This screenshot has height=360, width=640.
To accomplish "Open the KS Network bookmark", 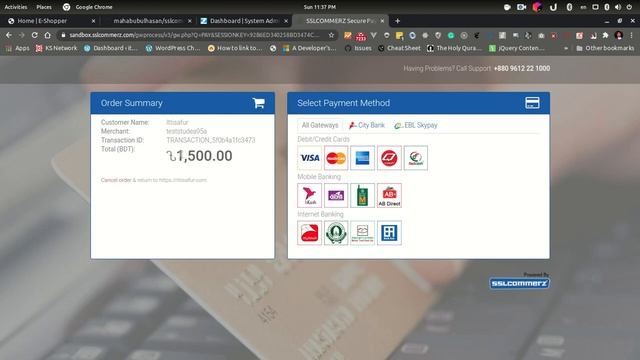I will point(56,48).
